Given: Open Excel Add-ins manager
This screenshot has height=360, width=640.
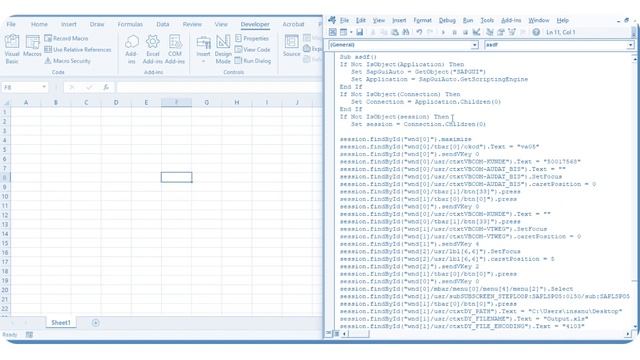Looking at the screenshot, I should click(x=153, y=49).
